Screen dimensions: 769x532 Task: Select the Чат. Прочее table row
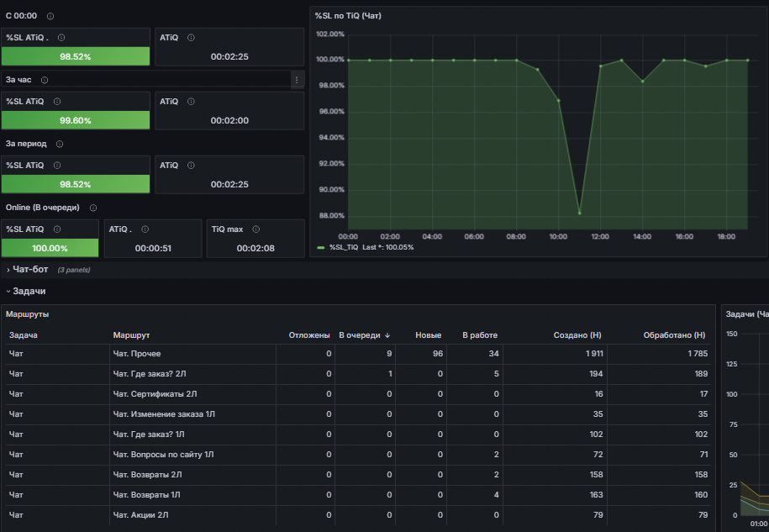coord(359,354)
